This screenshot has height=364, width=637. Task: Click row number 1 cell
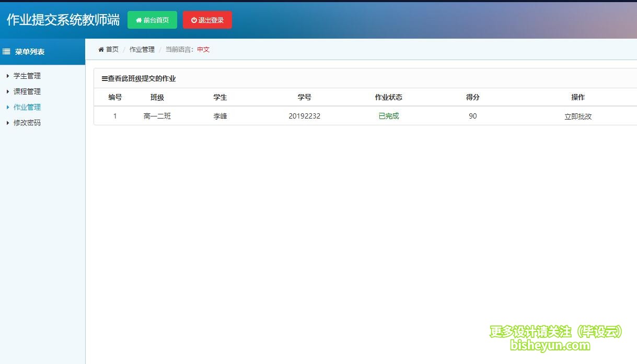click(x=115, y=116)
